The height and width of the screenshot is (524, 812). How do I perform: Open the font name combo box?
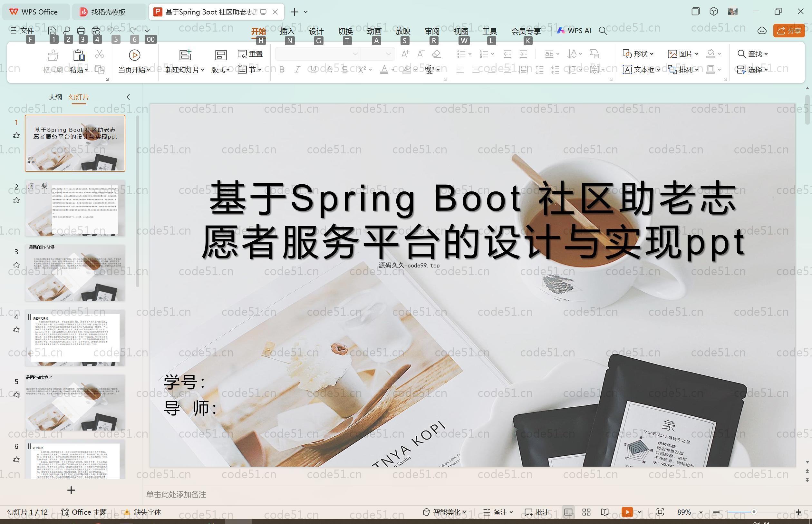click(x=317, y=54)
